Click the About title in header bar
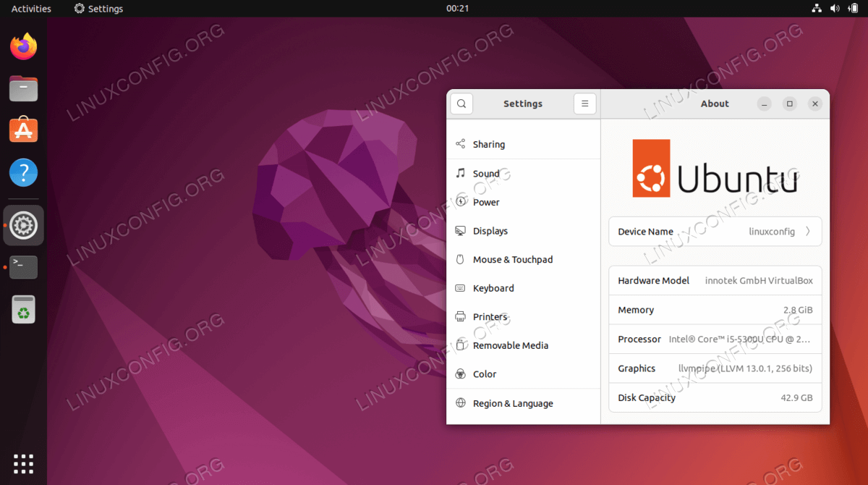Viewport: 868px width, 485px height. 715,104
